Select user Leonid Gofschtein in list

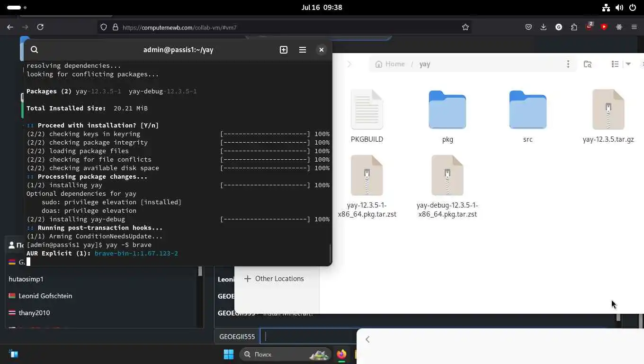point(45,296)
